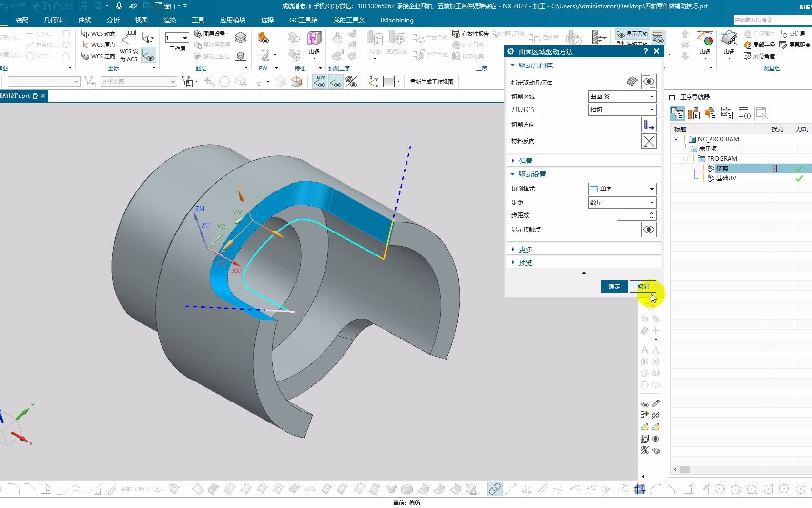The image size is (812, 508).
Task: Collapse the NC_PROGRAM tree node
Action: coord(676,139)
